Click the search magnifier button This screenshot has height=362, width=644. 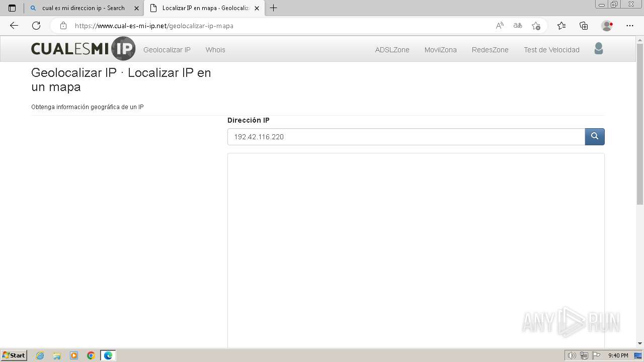click(x=595, y=137)
